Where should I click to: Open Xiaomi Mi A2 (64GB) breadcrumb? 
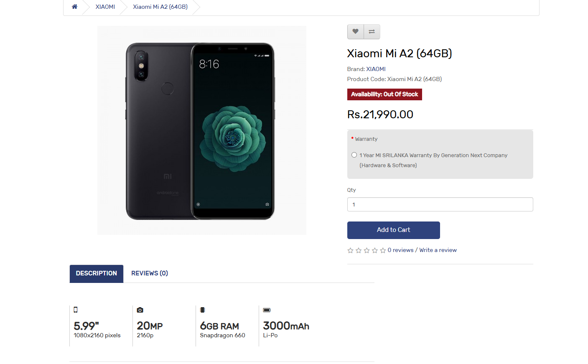[160, 7]
